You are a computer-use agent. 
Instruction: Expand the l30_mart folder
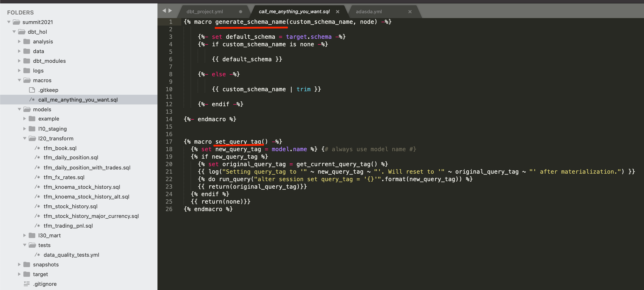[x=24, y=235]
